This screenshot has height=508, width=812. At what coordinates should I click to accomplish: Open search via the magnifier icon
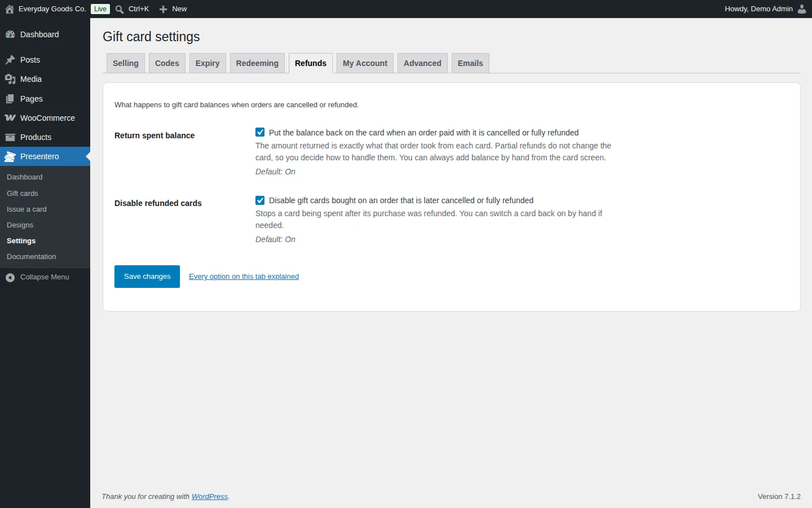120,9
